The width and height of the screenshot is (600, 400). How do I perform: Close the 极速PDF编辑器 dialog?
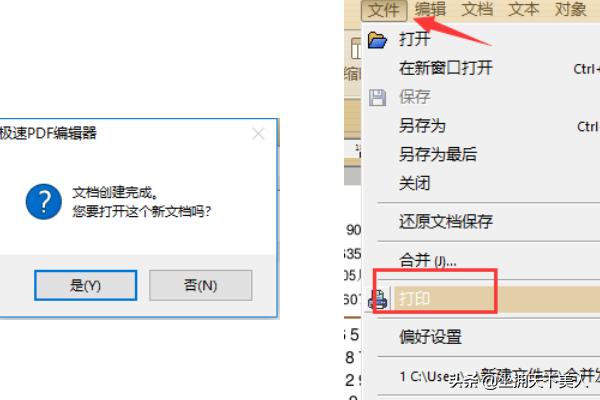[x=258, y=134]
